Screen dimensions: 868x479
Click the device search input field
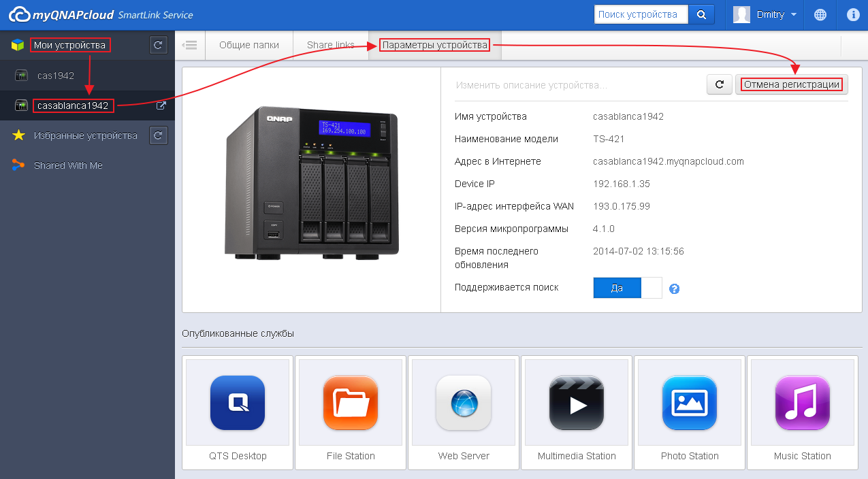click(x=641, y=14)
